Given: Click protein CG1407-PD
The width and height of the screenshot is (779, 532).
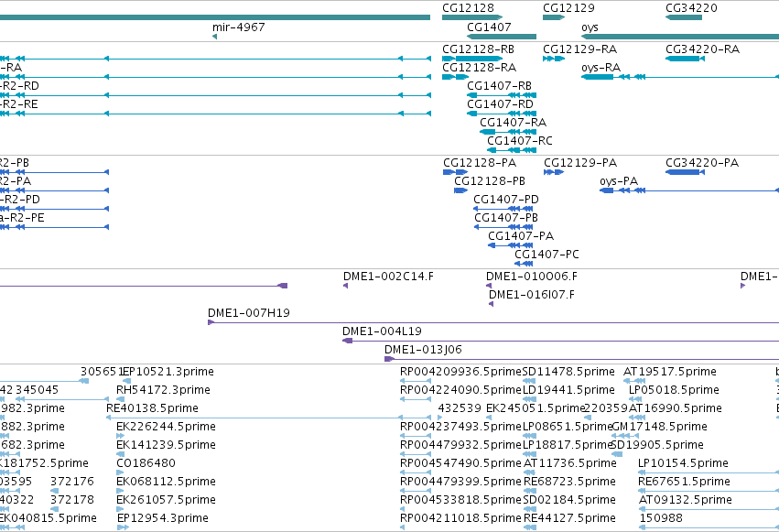Looking at the screenshot, I should [505, 200].
